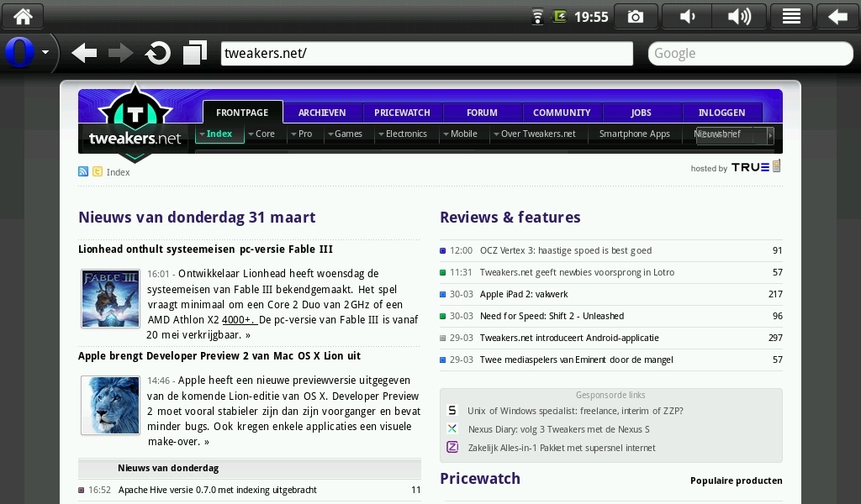Click the sponsored link S icon
The width and height of the screenshot is (861, 504).
click(x=452, y=410)
